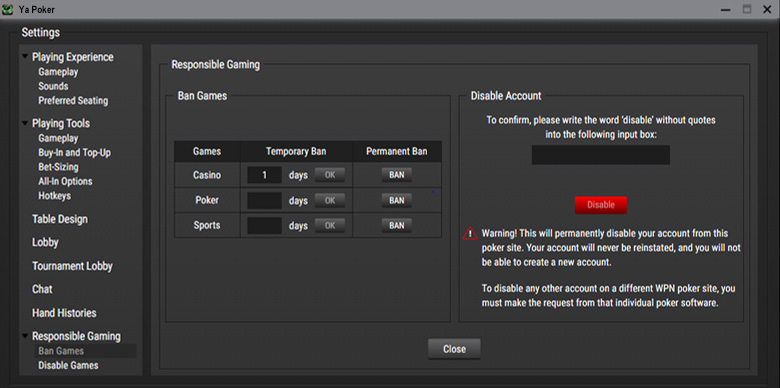Maximize the Ya Poker window
780x388 pixels.
(x=747, y=9)
